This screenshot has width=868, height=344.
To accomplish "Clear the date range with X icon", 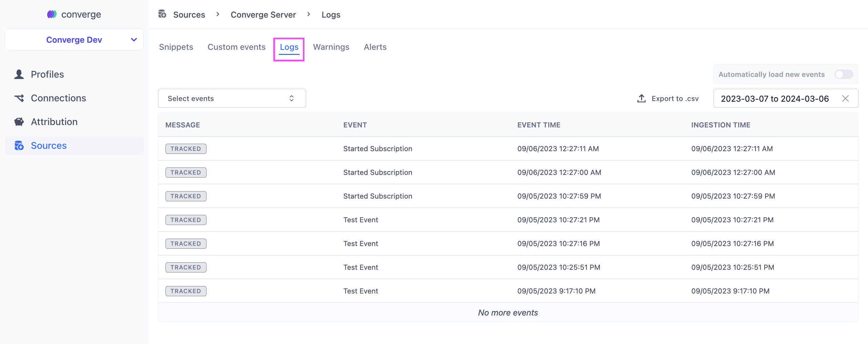I will [x=845, y=99].
